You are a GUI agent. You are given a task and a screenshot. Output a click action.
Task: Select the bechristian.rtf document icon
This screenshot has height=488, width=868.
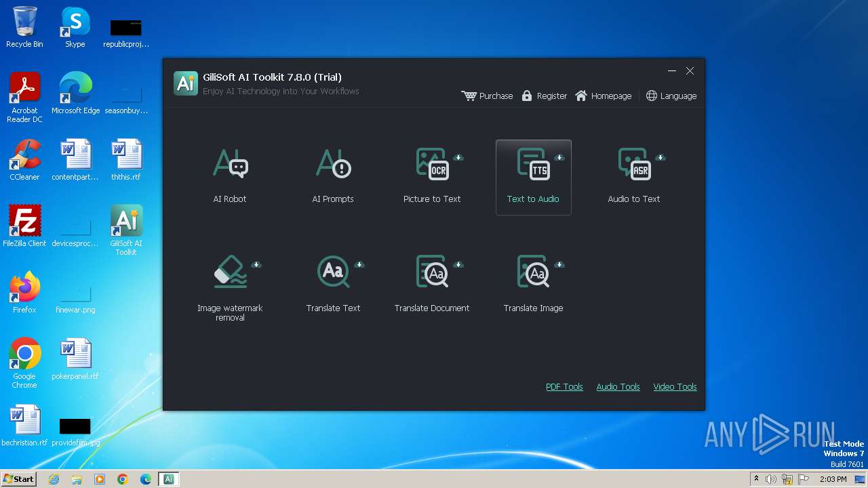click(24, 426)
